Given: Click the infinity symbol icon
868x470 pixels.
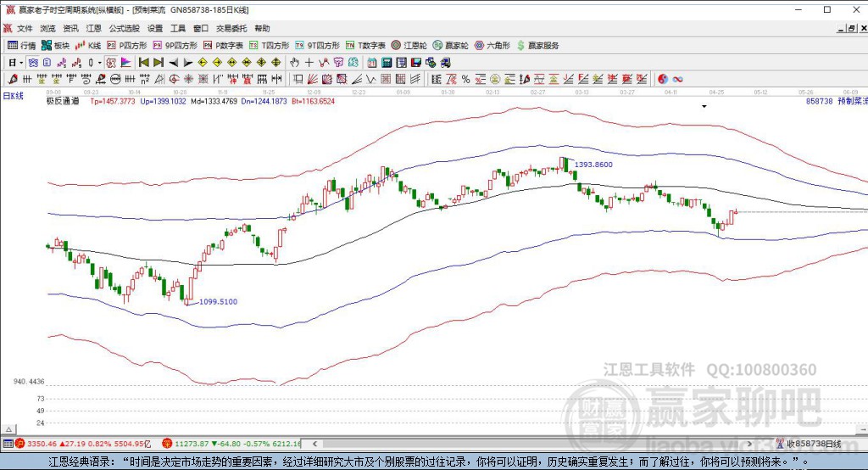Looking at the screenshot, I should (x=677, y=79).
